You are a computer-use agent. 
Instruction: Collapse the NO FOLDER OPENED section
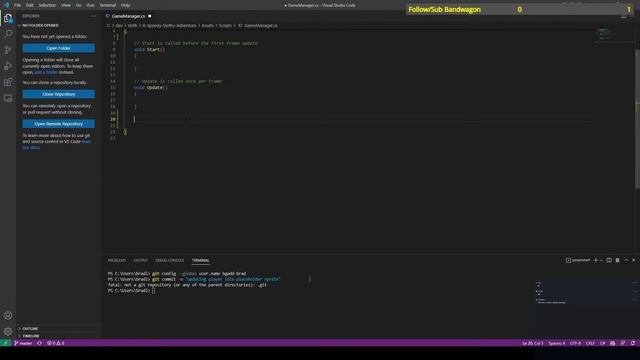[39, 25]
